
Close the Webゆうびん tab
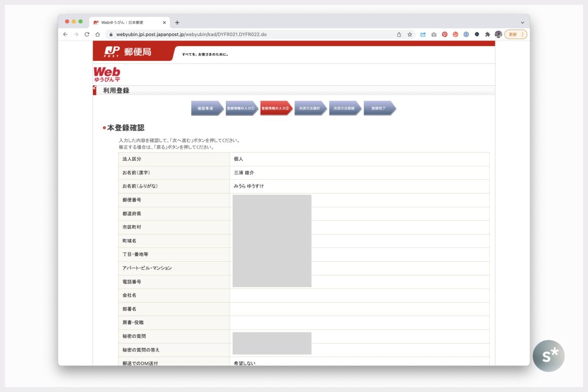(x=164, y=22)
